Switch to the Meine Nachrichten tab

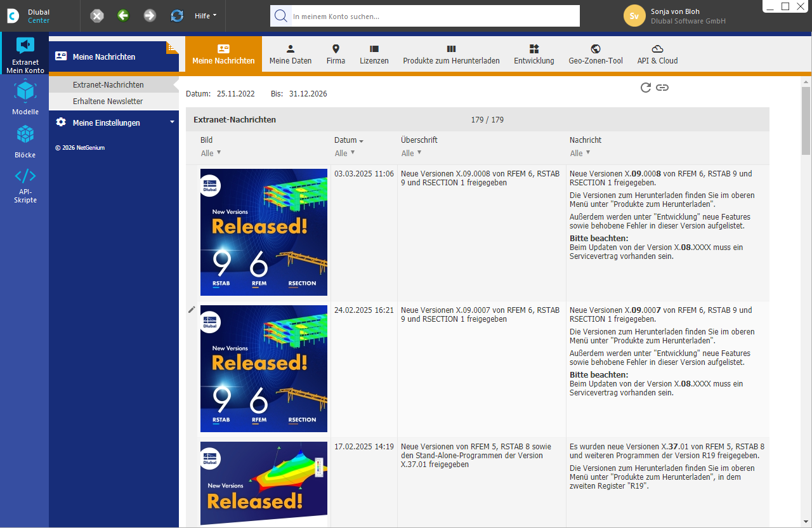tap(223, 55)
